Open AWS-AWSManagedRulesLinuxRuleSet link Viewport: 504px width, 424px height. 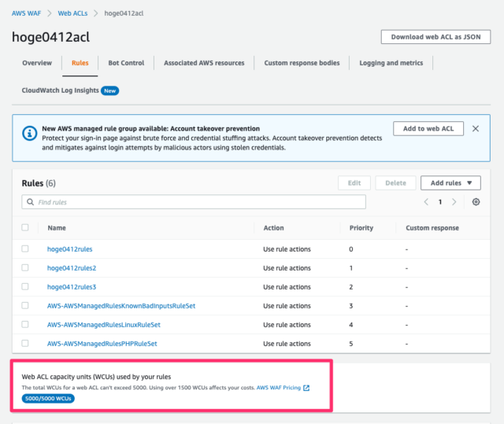(x=104, y=325)
